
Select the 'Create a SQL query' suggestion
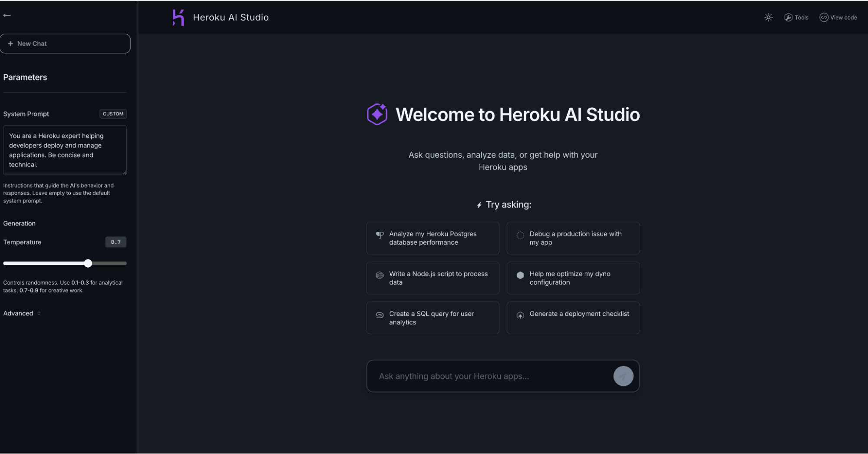(432, 318)
